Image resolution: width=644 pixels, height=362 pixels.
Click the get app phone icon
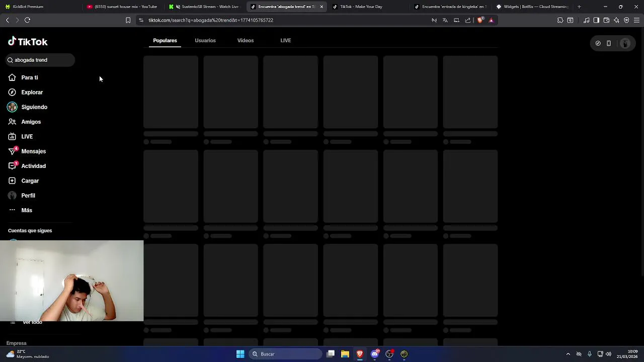pos(609,43)
